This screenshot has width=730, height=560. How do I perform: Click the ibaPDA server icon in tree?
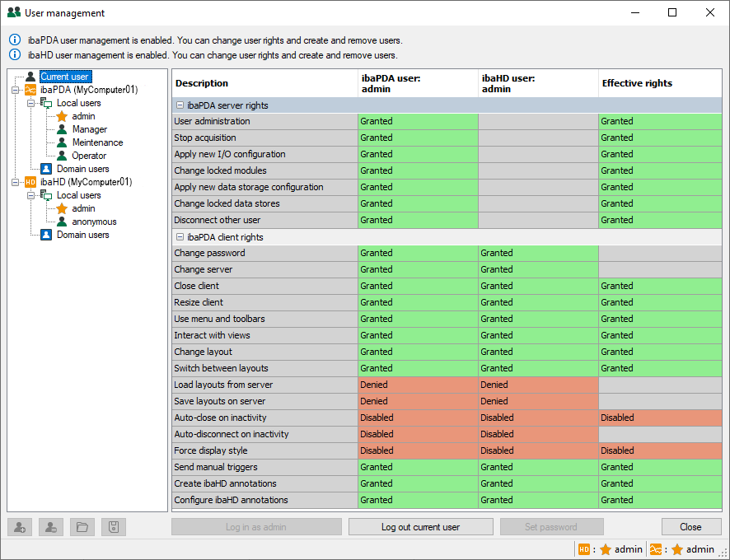pos(30,90)
